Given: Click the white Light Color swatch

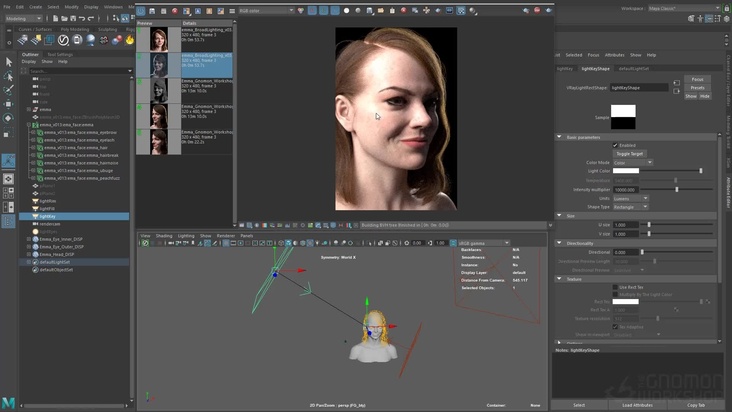Looking at the screenshot, I should coord(626,171).
